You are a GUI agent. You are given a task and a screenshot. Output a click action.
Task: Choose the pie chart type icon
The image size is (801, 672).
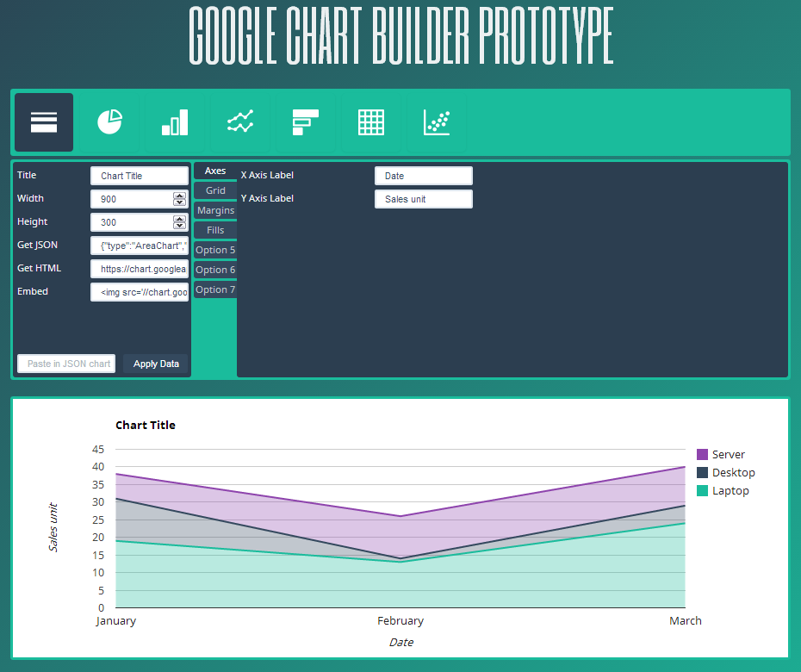[109, 122]
